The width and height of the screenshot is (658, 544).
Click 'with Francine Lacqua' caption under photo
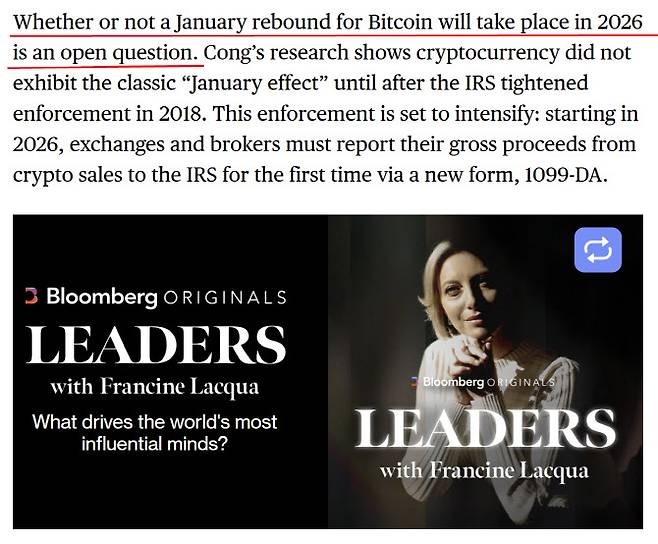coord(485,469)
